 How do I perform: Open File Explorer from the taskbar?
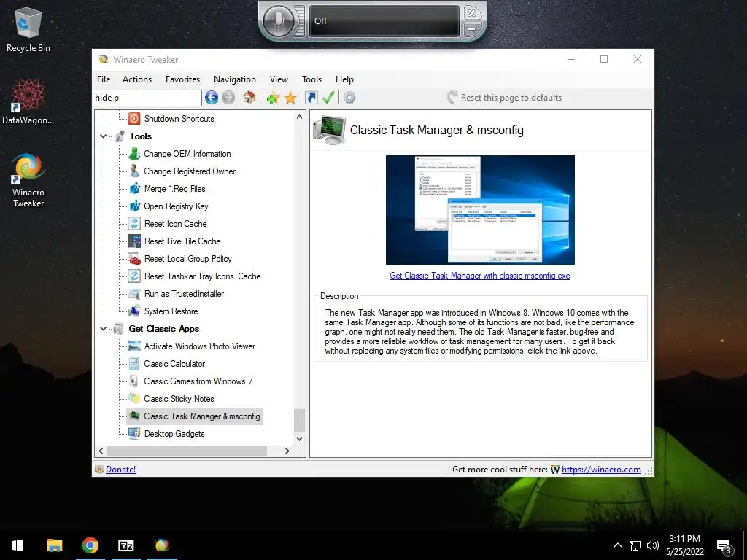(x=54, y=545)
